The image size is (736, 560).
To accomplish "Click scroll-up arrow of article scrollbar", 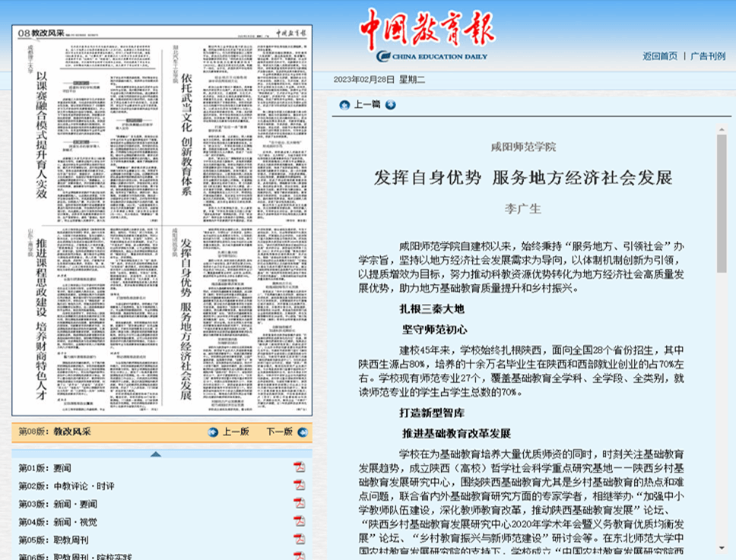I will click(x=721, y=128).
